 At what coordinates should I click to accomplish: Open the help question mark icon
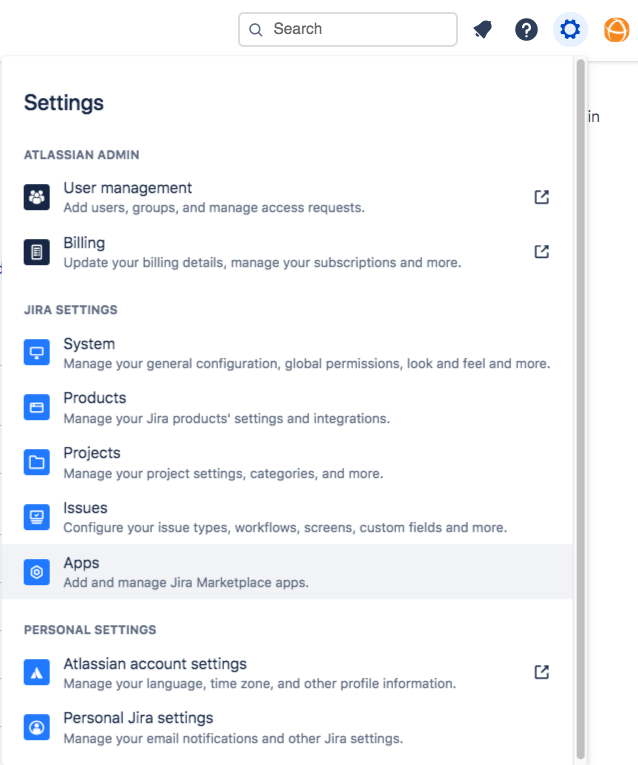(526, 30)
